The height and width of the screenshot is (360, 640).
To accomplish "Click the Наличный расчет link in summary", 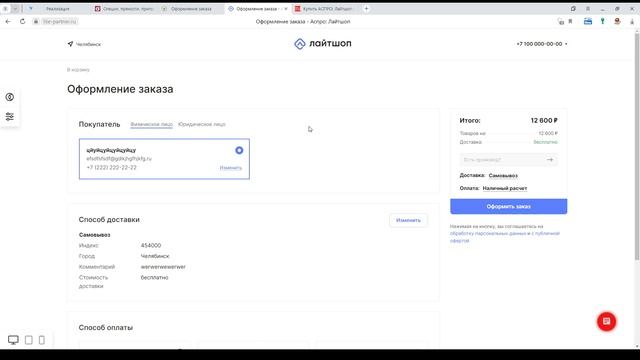I will (x=505, y=189).
